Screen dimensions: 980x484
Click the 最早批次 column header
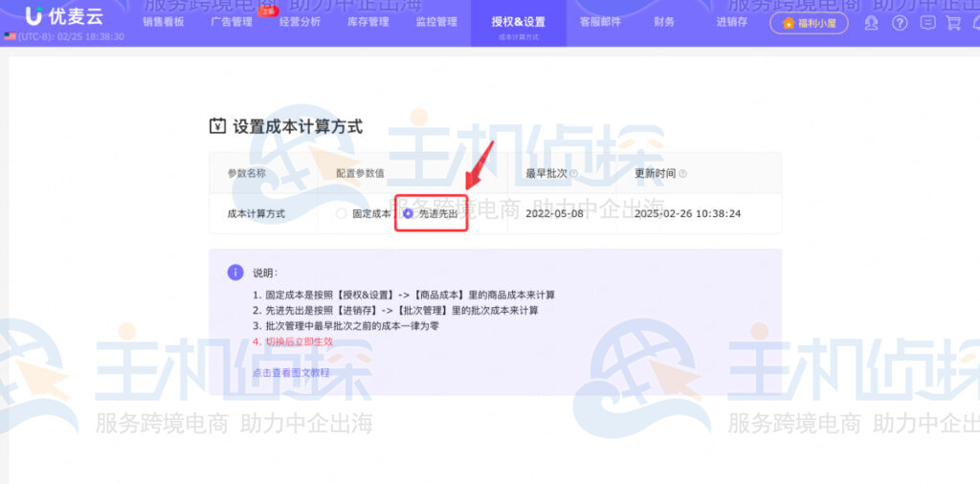pyautogui.click(x=546, y=174)
